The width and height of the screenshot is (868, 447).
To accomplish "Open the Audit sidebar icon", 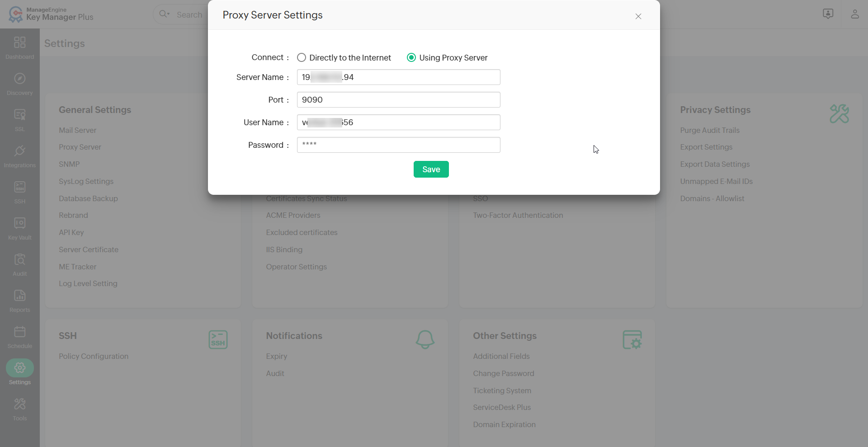I will (x=19, y=264).
